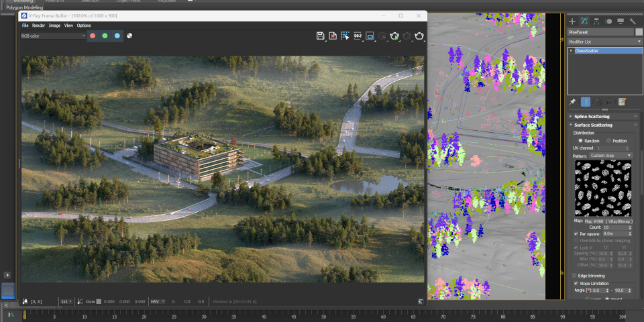Open the RGB color channel dropdown
The image size is (644, 322).
[x=52, y=36]
